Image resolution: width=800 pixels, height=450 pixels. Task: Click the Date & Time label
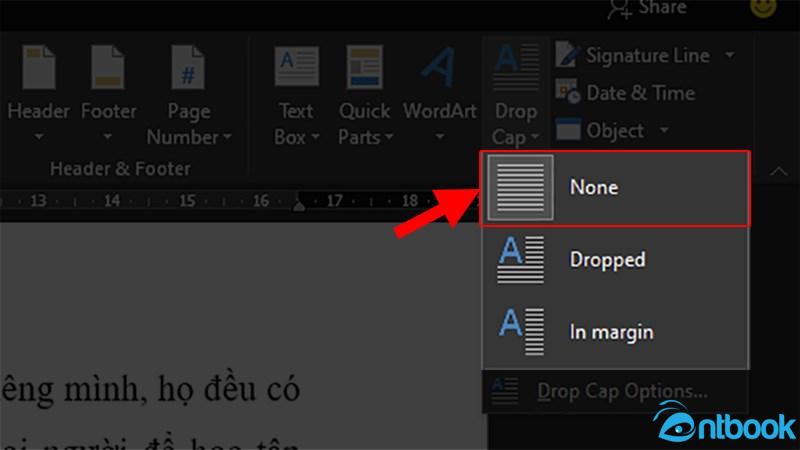click(640, 93)
